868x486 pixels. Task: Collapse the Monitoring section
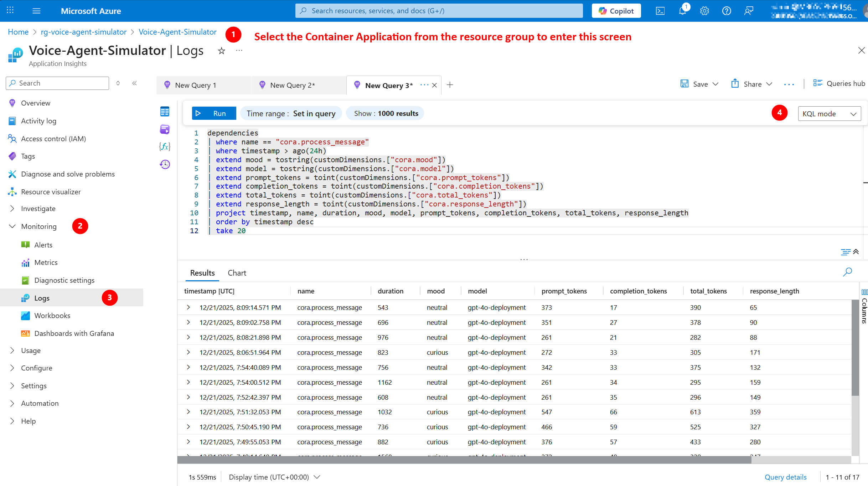coord(12,226)
